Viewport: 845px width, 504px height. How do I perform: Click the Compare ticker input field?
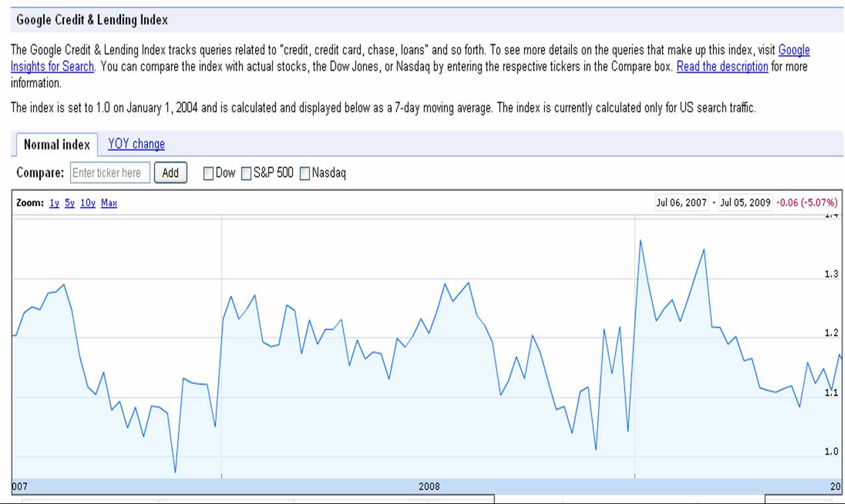(110, 173)
